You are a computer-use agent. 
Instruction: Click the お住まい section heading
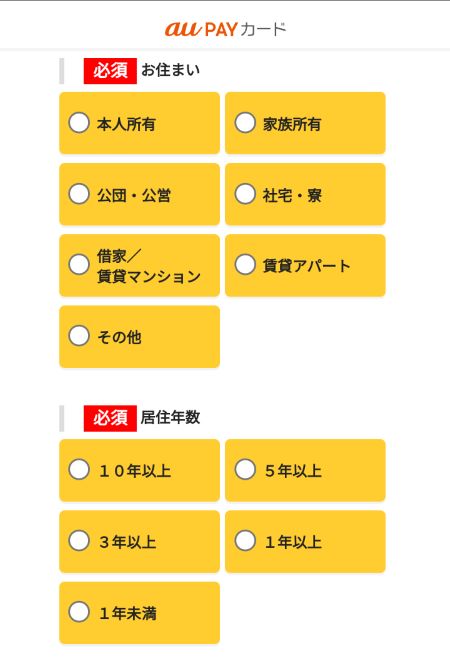(x=170, y=70)
